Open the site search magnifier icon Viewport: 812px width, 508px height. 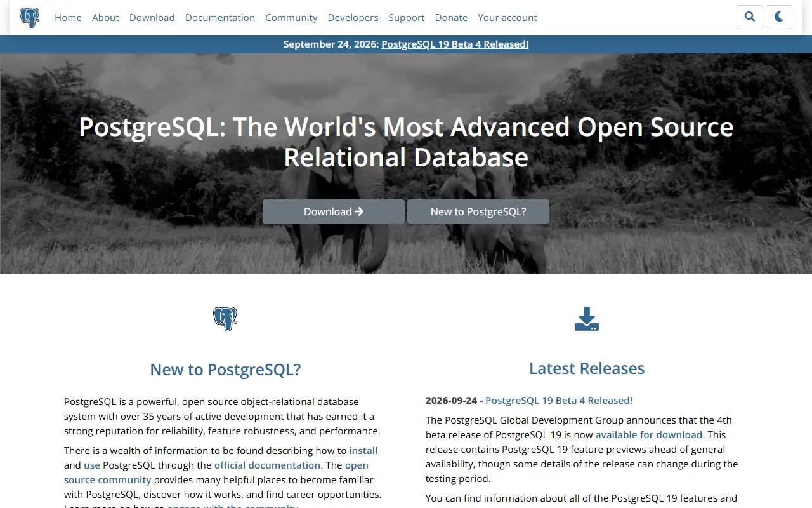click(x=750, y=17)
